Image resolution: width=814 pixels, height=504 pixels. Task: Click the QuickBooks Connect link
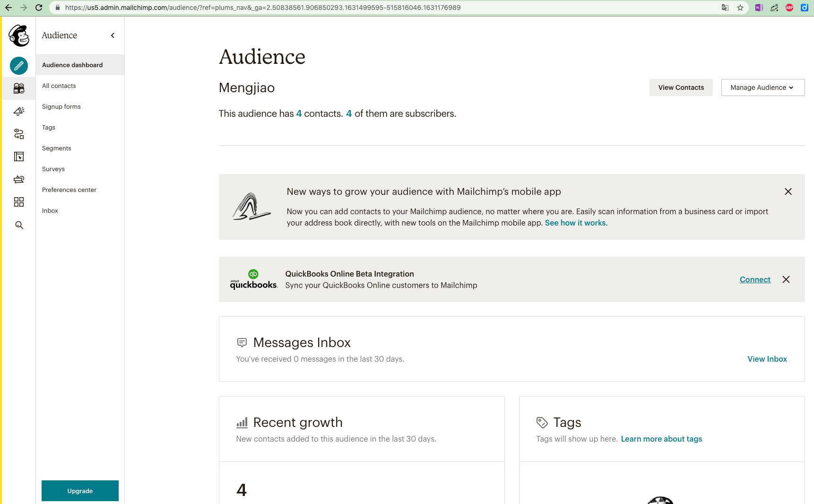point(755,279)
